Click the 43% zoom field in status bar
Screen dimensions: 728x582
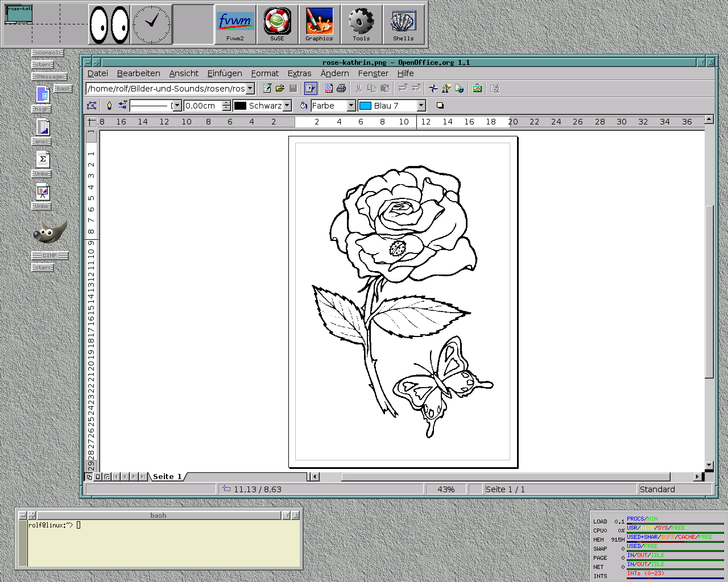[446, 489]
